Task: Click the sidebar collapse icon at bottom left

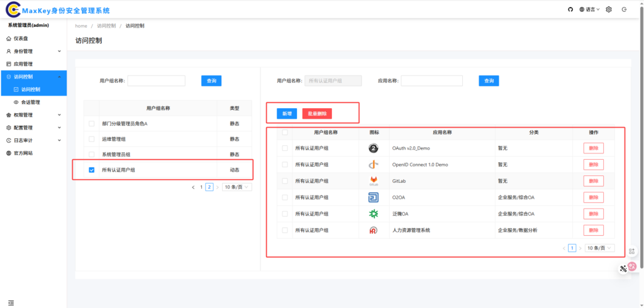Action: coord(11,302)
